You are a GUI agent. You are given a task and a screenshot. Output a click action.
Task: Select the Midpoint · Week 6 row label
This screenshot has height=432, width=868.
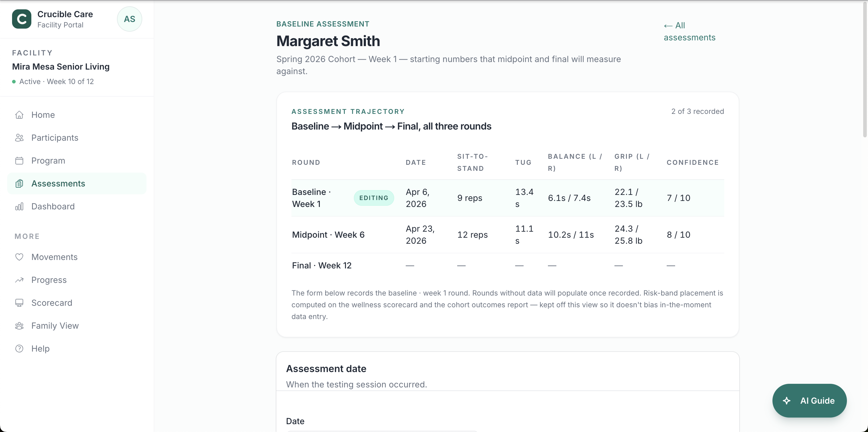pyautogui.click(x=328, y=235)
